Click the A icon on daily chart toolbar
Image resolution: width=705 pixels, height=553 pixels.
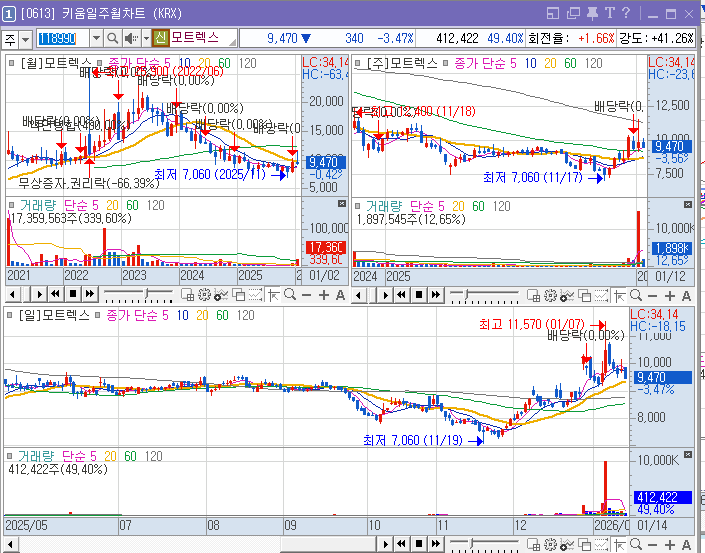coord(686,544)
